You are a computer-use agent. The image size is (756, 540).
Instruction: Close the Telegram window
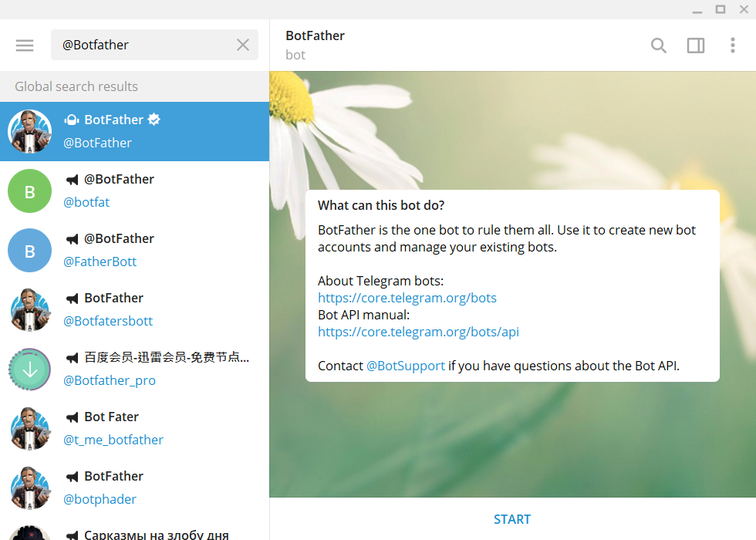point(744,9)
